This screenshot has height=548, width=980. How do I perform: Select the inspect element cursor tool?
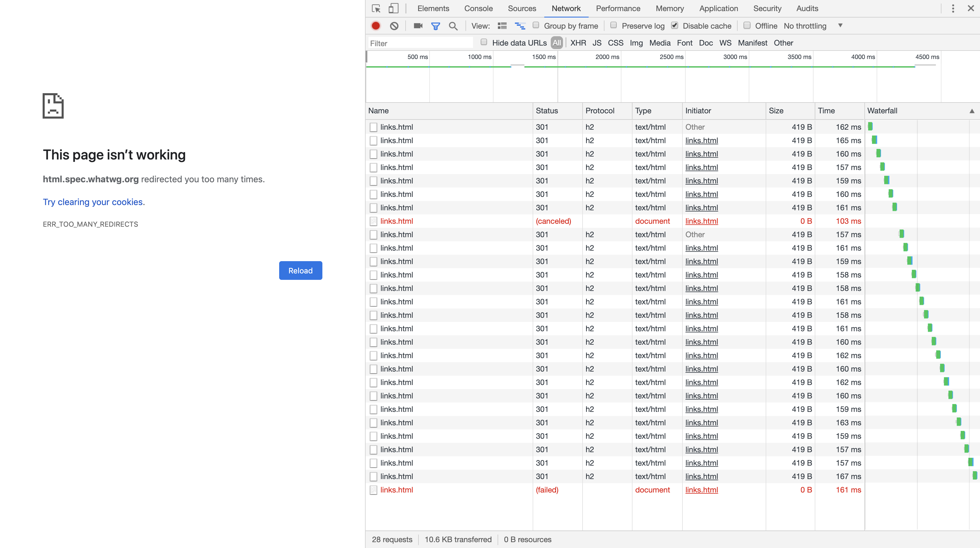click(x=376, y=8)
